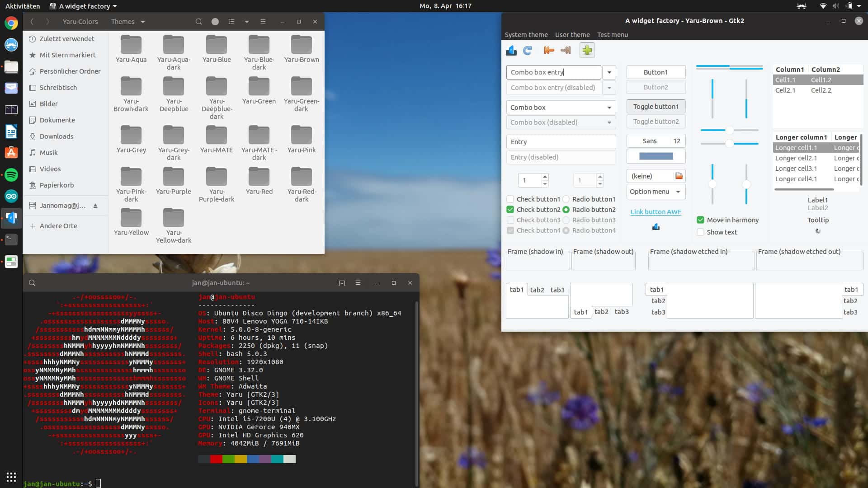Click the blue color swatch button
The width and height of the screenshot is (868, 488).
pyautogui.click(x=656, y=156)
